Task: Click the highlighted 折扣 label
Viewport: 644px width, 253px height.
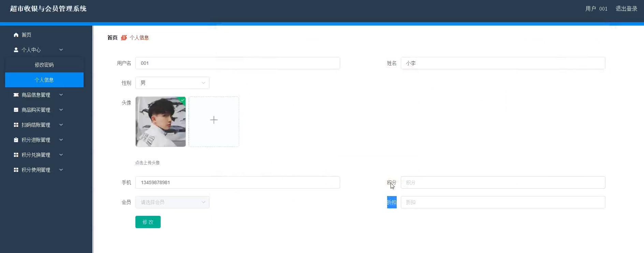Action: click(392, 202)
